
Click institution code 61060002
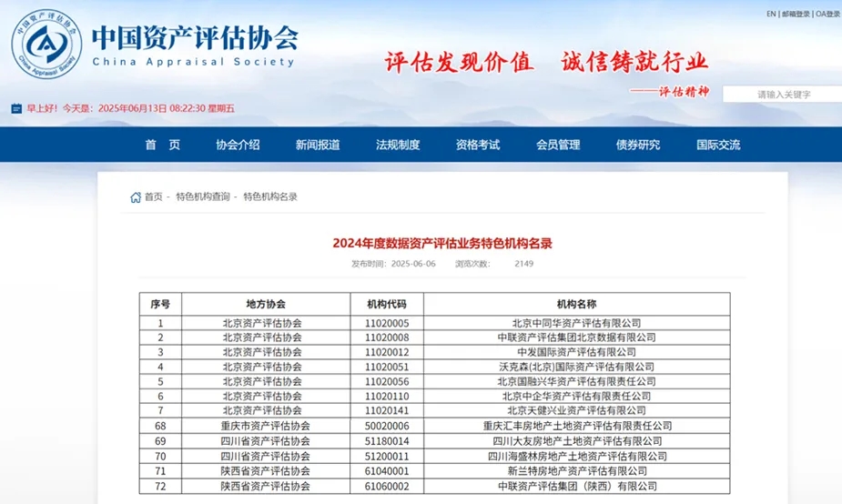(387, 487)
